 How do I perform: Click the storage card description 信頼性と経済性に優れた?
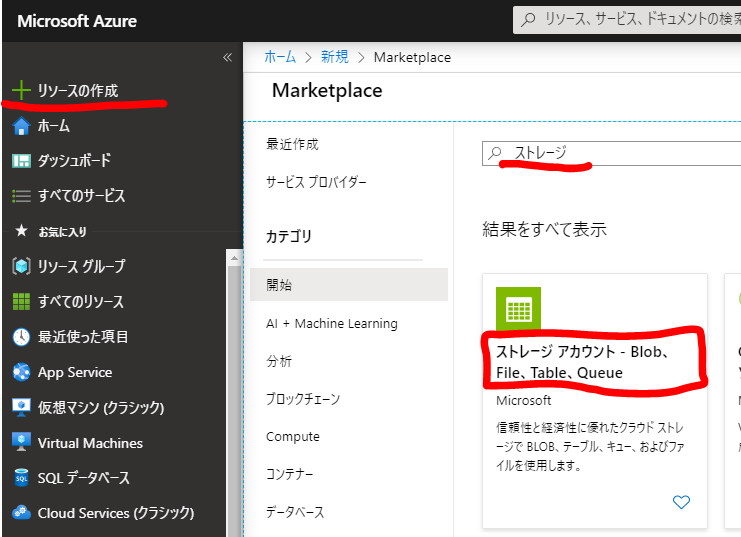[590, 446]
